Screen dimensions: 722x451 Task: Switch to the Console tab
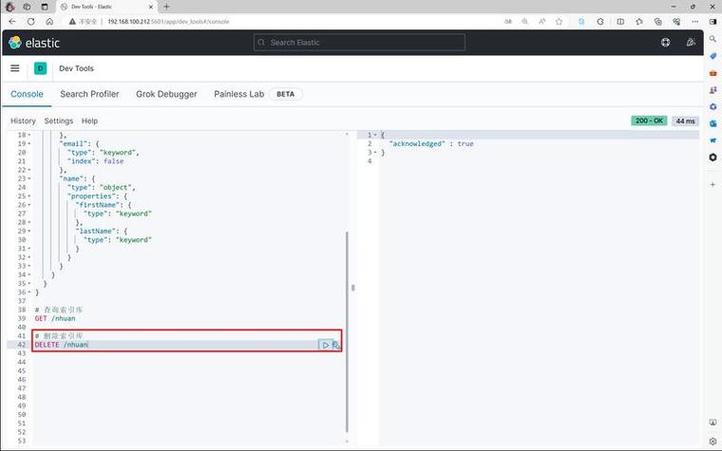(x=27, y=94)
